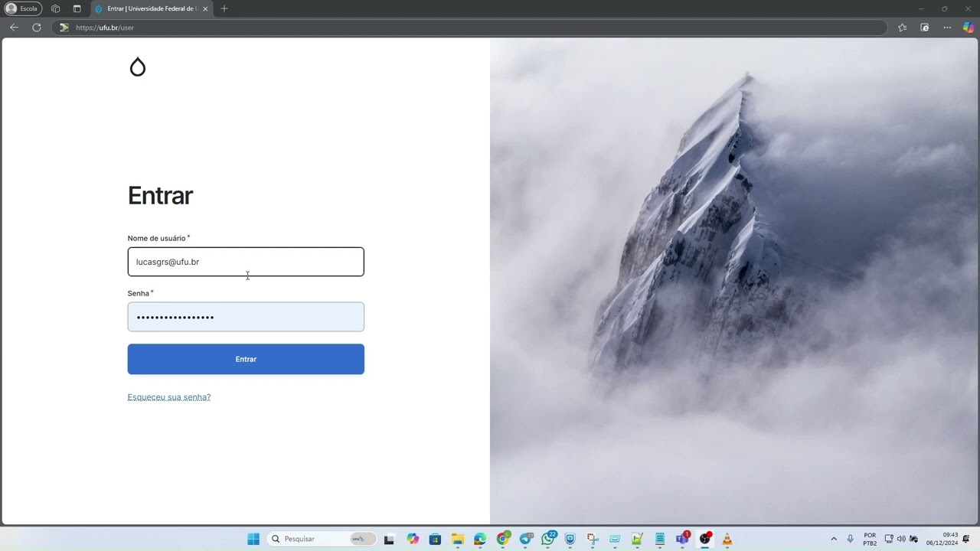The image size is (980, 551).
Task: Click the Nome de usuário field
Action: (x=246, y=262)
